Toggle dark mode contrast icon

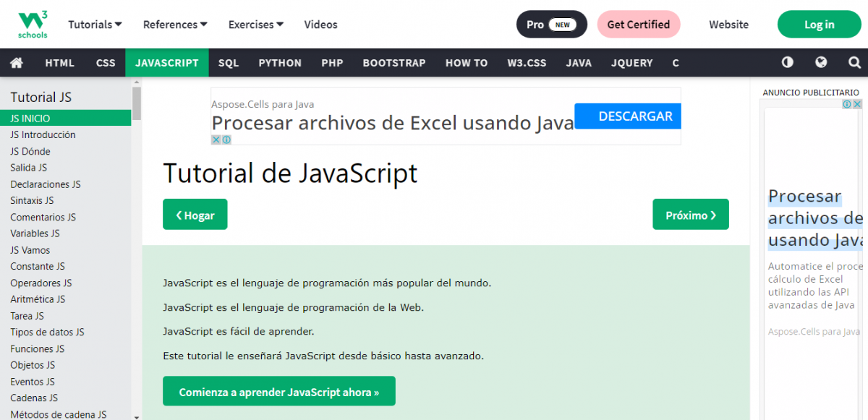[788, 63]
